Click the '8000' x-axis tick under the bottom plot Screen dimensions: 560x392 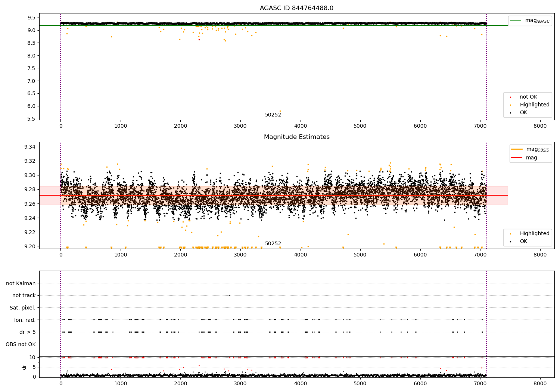pyautogui.click(x=540, y=383)
